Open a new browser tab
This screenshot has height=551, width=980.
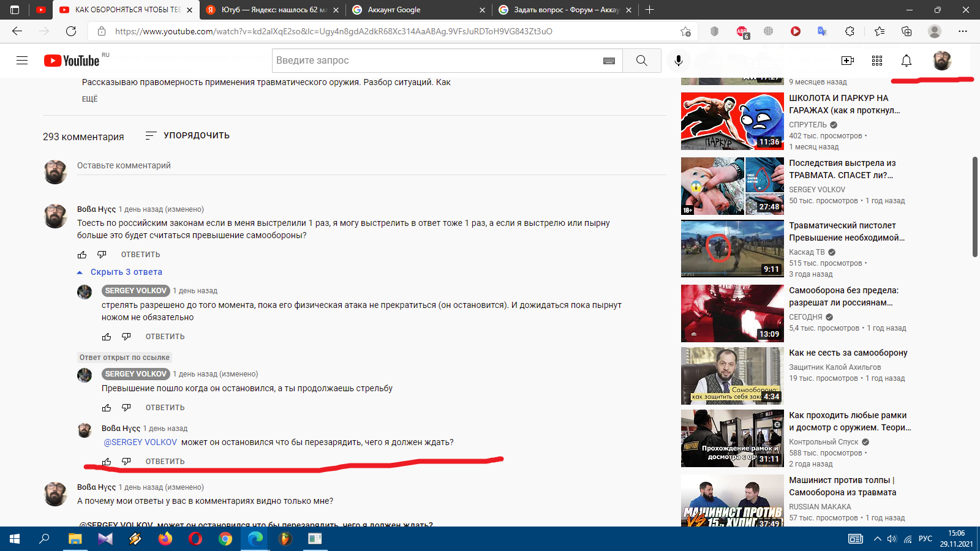649,10
